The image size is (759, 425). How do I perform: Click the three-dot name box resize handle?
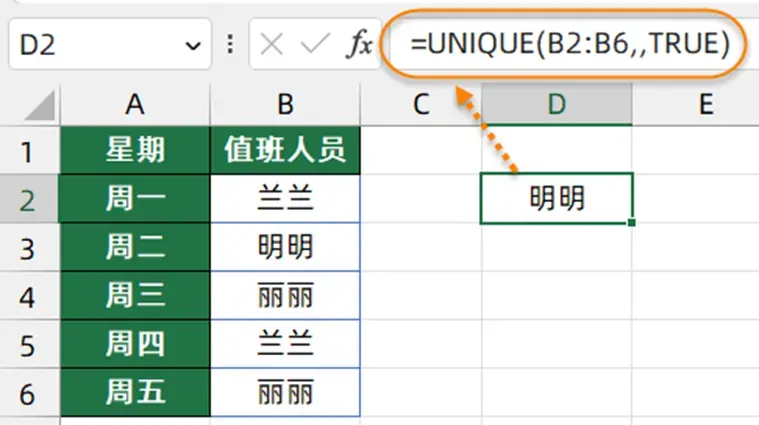tap(230, 44)
